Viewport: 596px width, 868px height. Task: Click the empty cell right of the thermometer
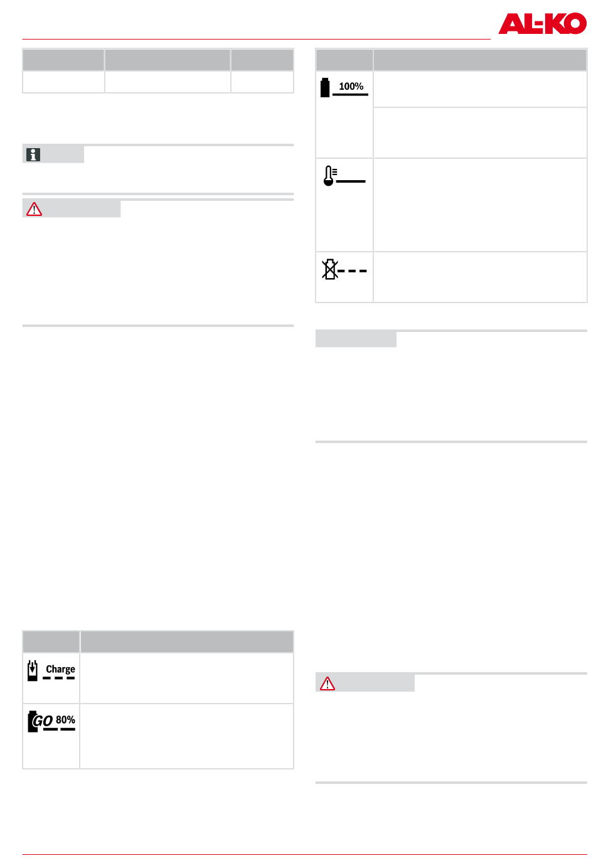coord(480,205)
